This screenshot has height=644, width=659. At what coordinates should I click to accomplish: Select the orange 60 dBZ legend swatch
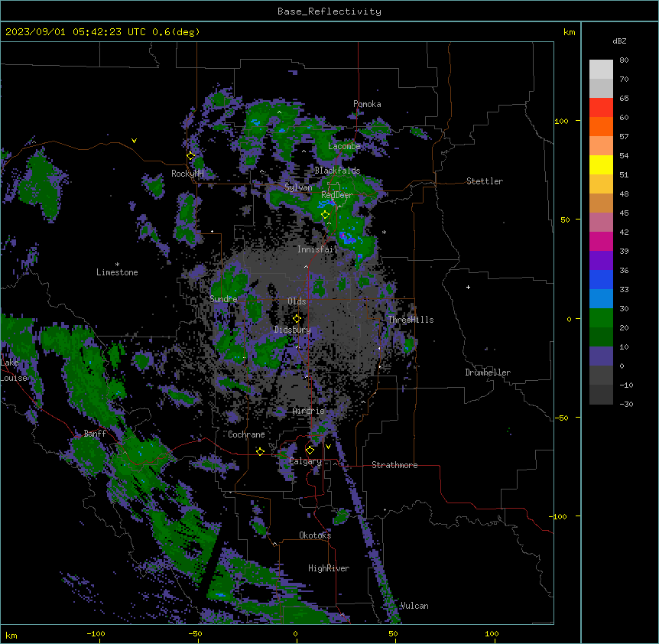tap(601, 126)
